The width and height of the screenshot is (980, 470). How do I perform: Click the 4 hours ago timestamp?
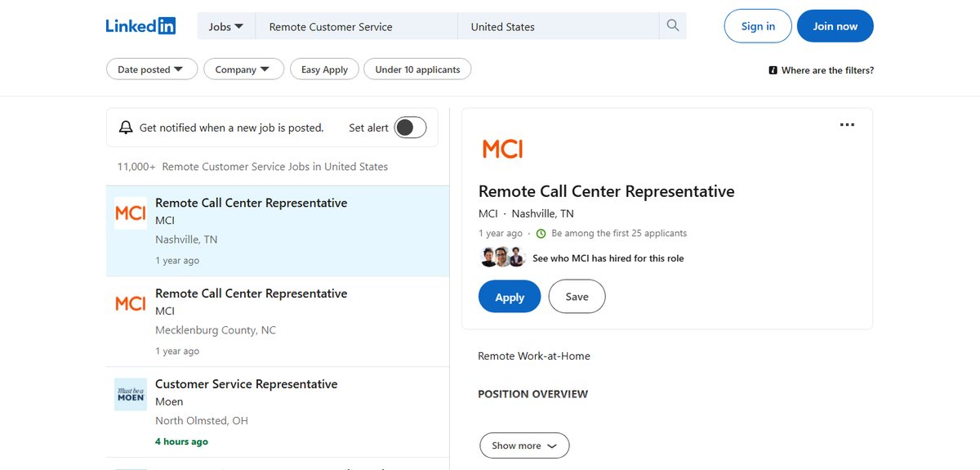click(182, 441)
